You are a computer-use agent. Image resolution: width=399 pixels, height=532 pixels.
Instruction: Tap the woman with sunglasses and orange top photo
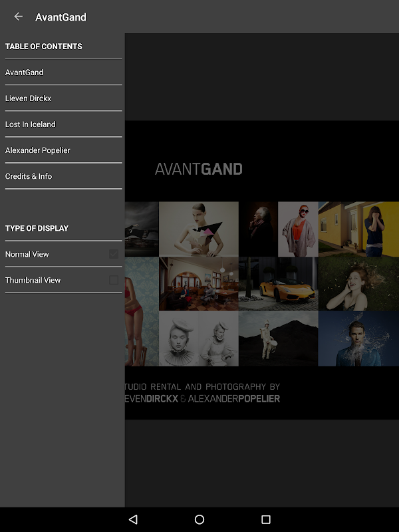point(298,229)
